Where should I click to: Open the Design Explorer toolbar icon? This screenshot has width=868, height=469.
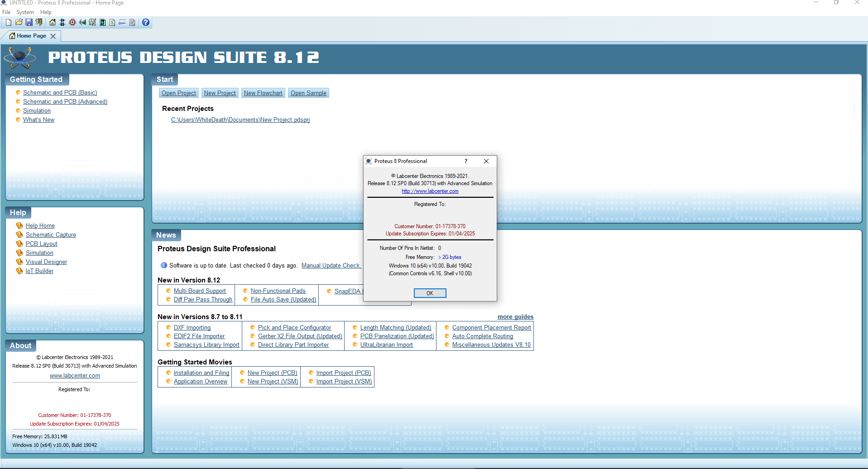point(102,22)
